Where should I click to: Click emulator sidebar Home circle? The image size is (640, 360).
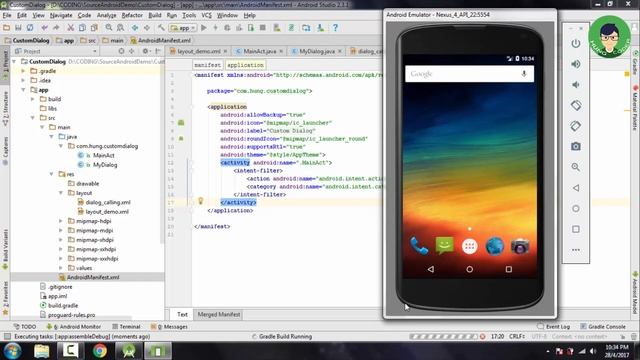pos(576,209)
